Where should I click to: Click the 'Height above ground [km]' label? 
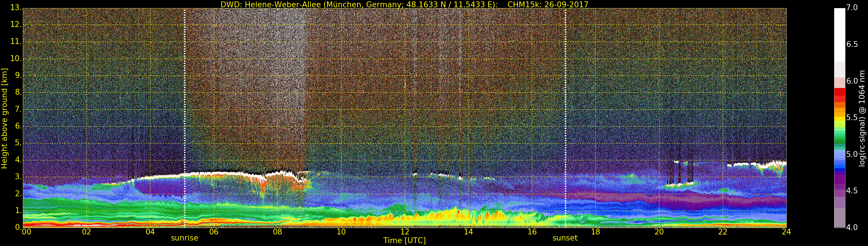point(4,118)
